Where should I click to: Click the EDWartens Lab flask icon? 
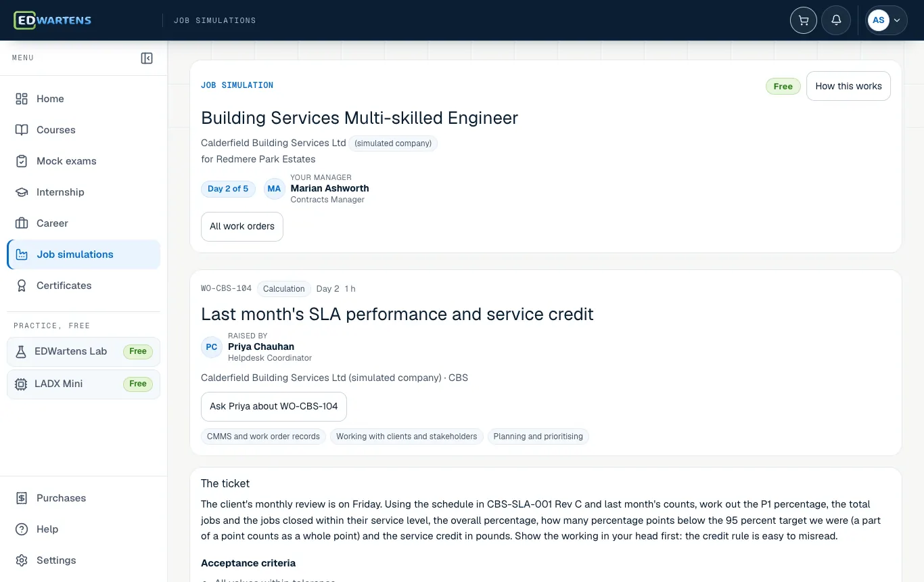(x=21, y=351)
